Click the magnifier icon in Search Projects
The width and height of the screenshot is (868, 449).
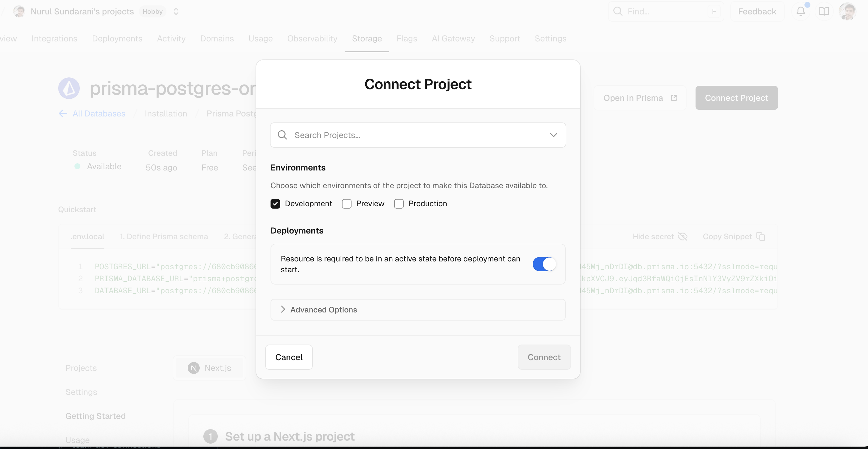click(x=282, y=135)
